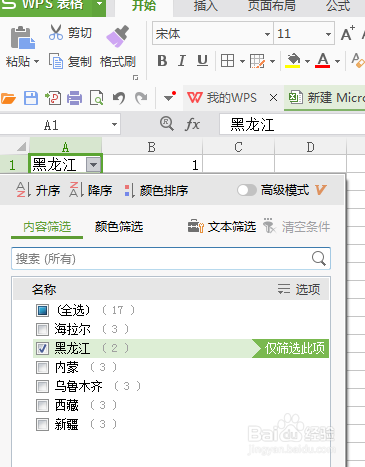Apply red font color
The image size is (365, 467).
pos(323,61)
